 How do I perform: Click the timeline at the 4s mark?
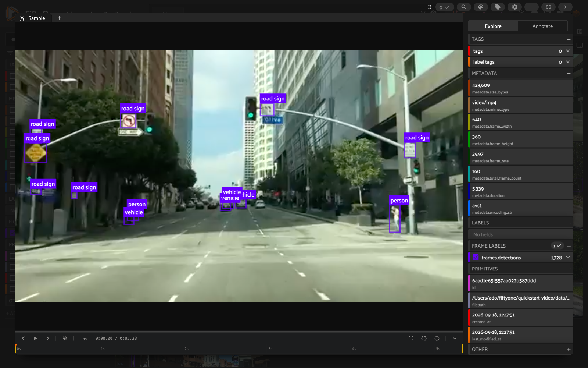click(x=354, y=348)
